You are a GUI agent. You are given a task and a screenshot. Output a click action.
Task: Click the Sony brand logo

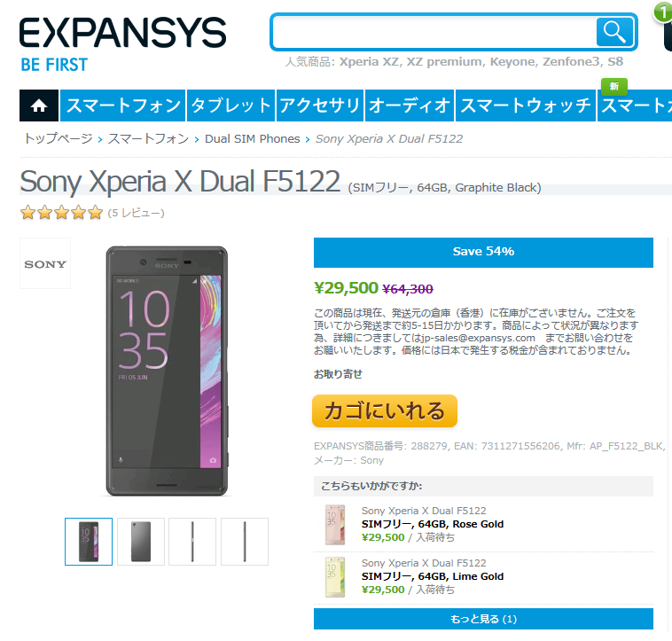click(45, 263)
